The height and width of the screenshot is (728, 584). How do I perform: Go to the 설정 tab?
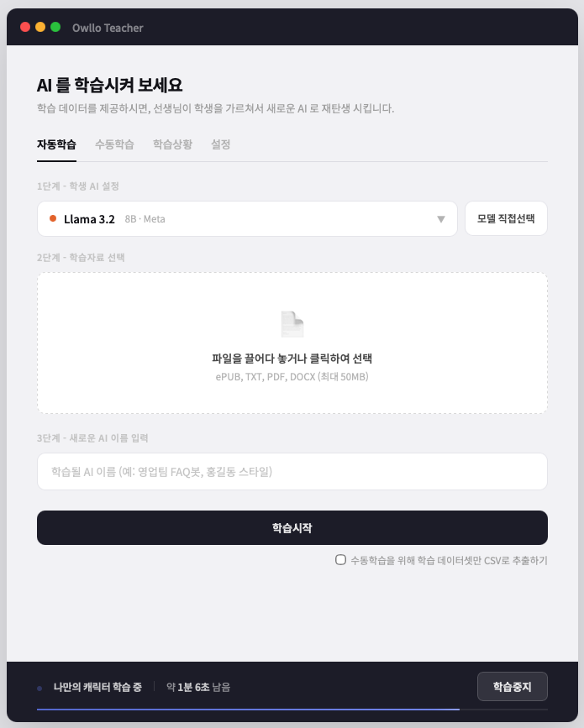coord(221,144)
